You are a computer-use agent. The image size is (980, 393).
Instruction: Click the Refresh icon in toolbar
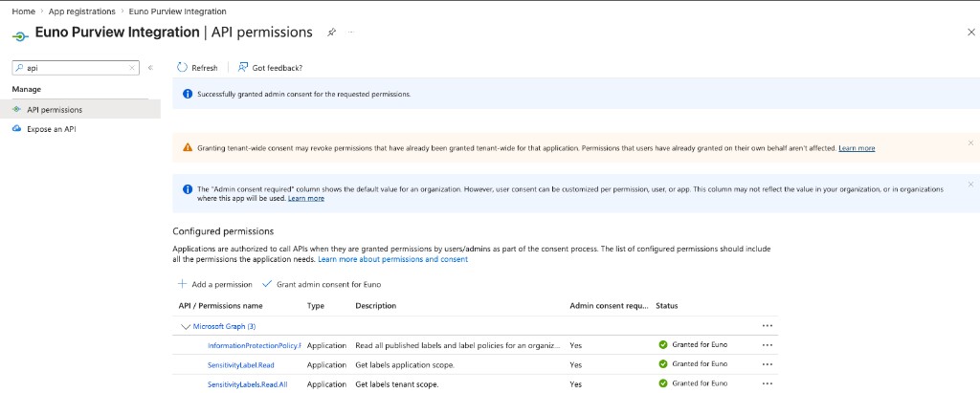tap(182, 68)
